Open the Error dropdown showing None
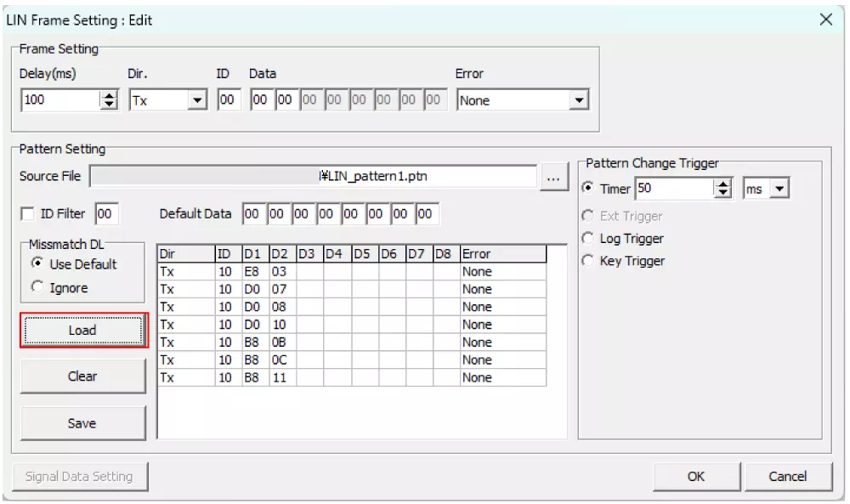Screen dimensions: 850x504 (580, 99)
